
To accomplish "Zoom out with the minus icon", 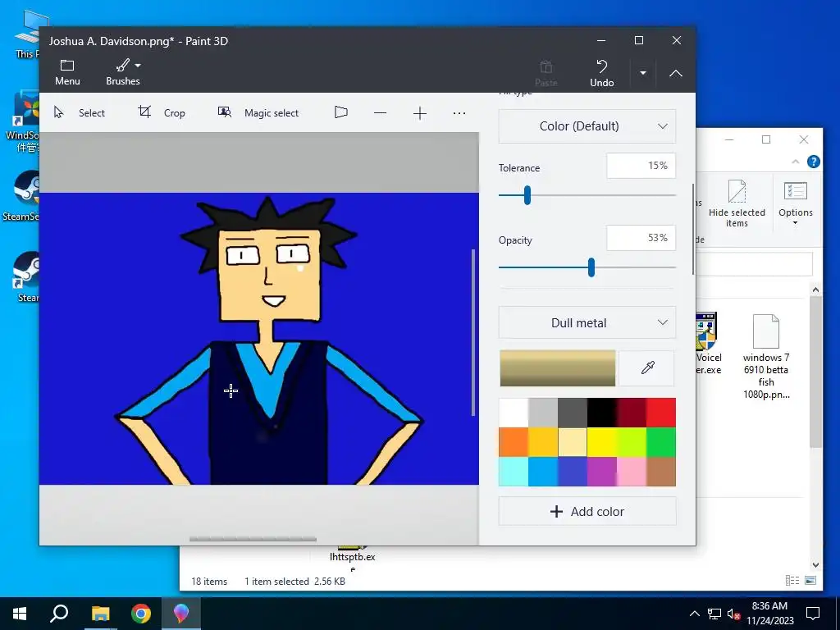I will coord(381,113).
